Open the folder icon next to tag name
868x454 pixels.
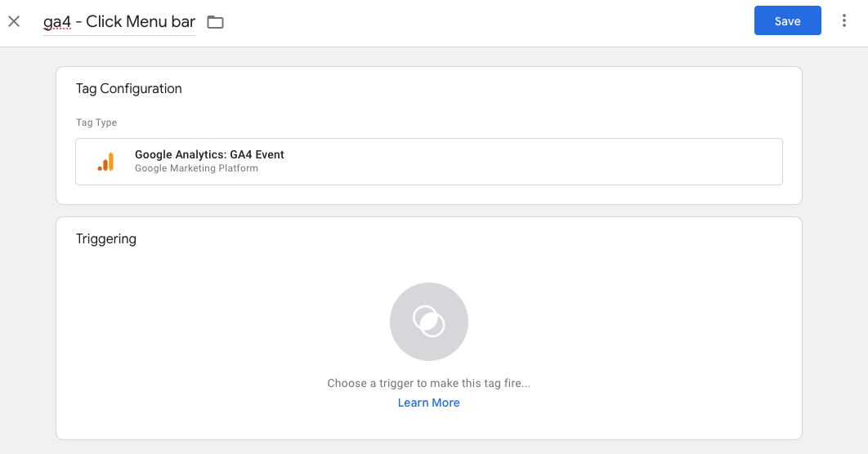[215, 22]
